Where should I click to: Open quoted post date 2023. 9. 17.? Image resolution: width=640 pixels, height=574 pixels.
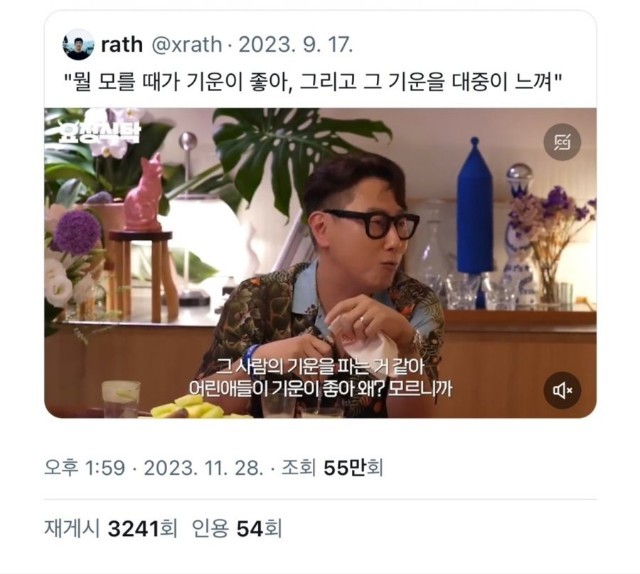295,44
